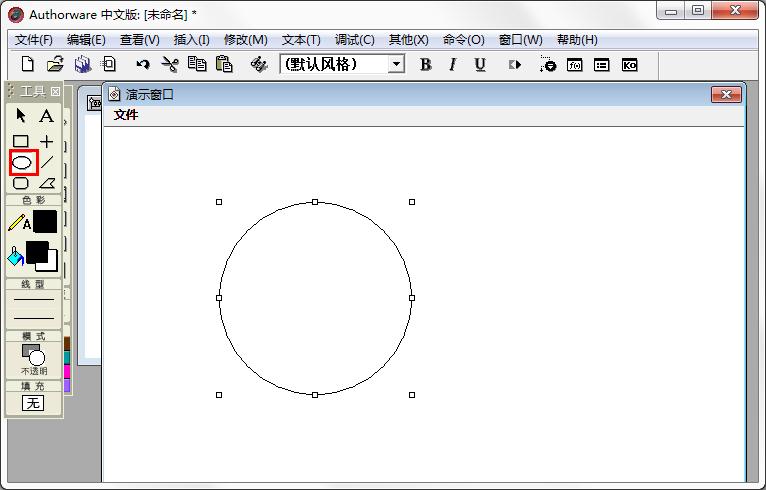
Task: Click the circle's left middle handle
Action: click(219, 298)
